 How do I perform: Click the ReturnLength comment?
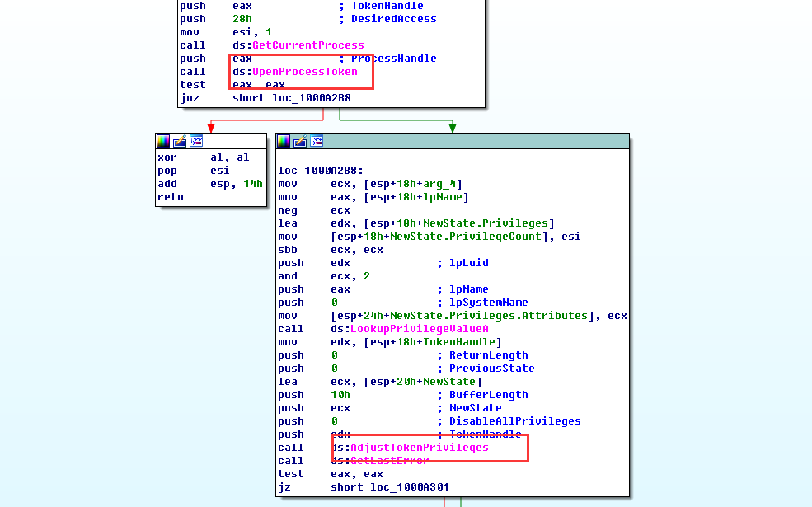tap(488, 355)
